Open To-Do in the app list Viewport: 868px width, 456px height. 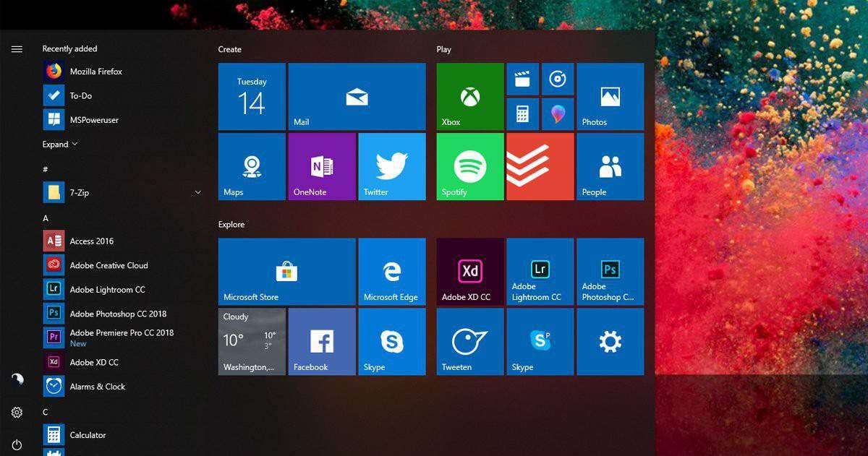(121, 95)
